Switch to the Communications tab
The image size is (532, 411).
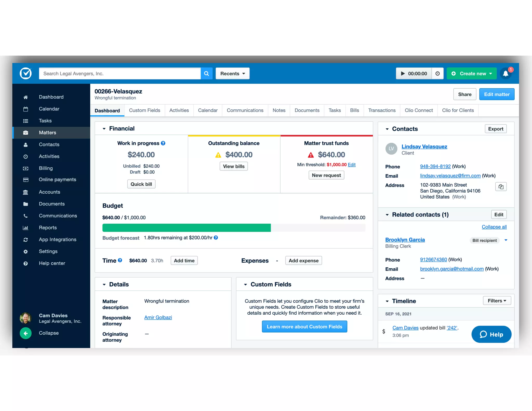pos(245,110)
